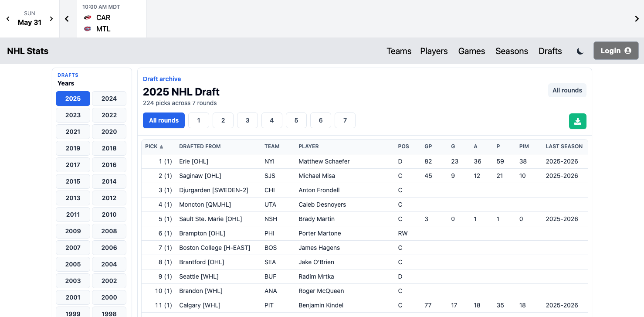Click the Login button
The image size is (644, 317).
pos(616,51)
